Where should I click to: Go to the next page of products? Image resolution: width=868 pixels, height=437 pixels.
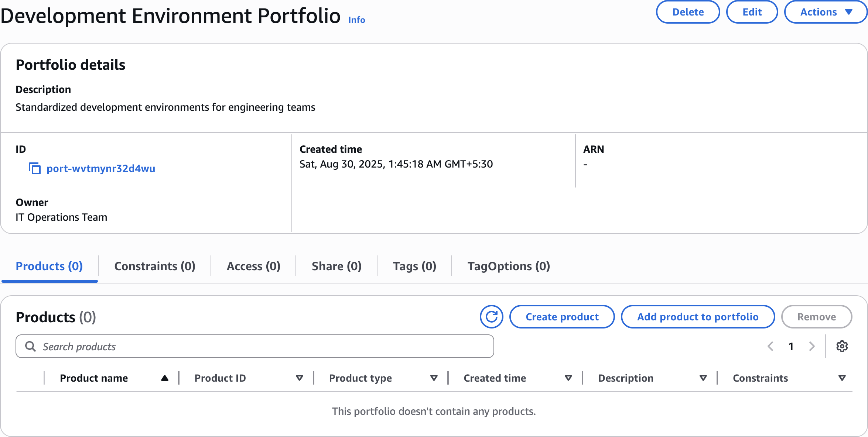(811, 346)
